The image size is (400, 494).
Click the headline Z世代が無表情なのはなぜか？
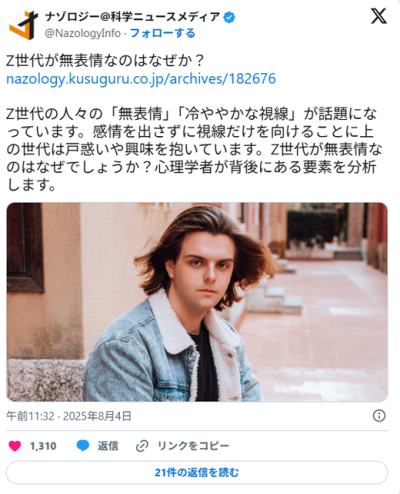click(105, 60)
